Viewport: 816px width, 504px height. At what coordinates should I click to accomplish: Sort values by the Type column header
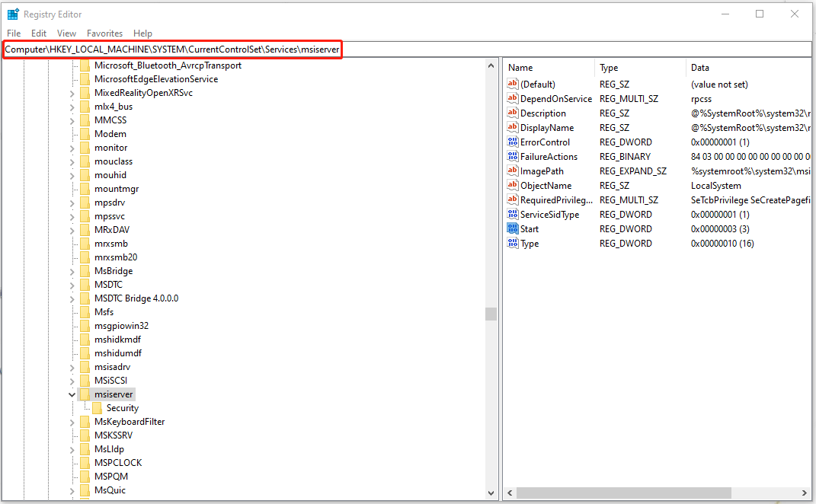tap(640, 68)
